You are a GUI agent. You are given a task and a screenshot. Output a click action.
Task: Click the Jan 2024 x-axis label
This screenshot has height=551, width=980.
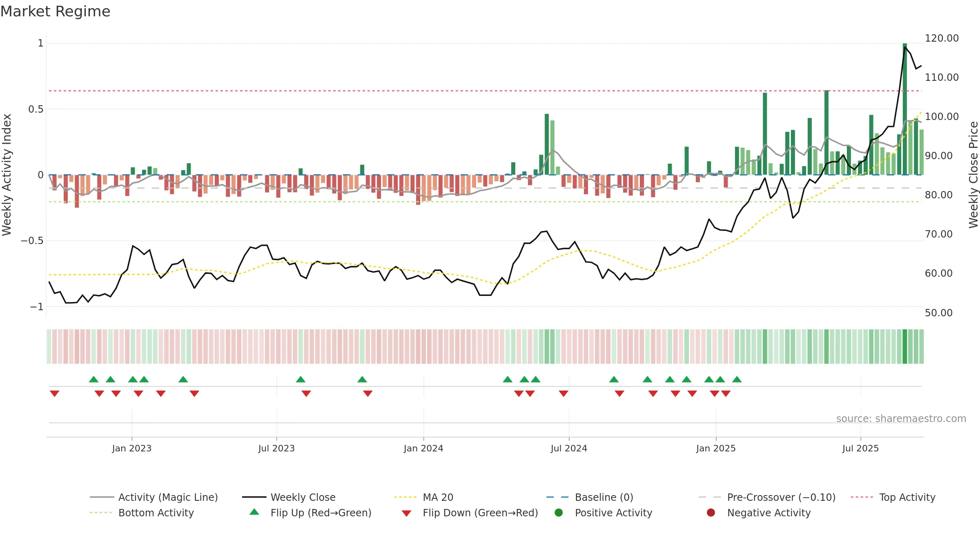pos(423,448)
